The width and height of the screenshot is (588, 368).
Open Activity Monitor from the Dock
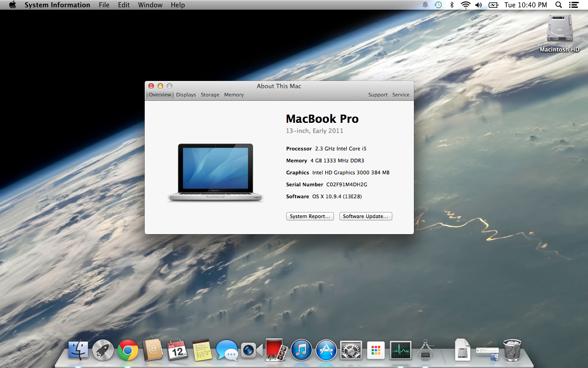(x=401, y=351)
